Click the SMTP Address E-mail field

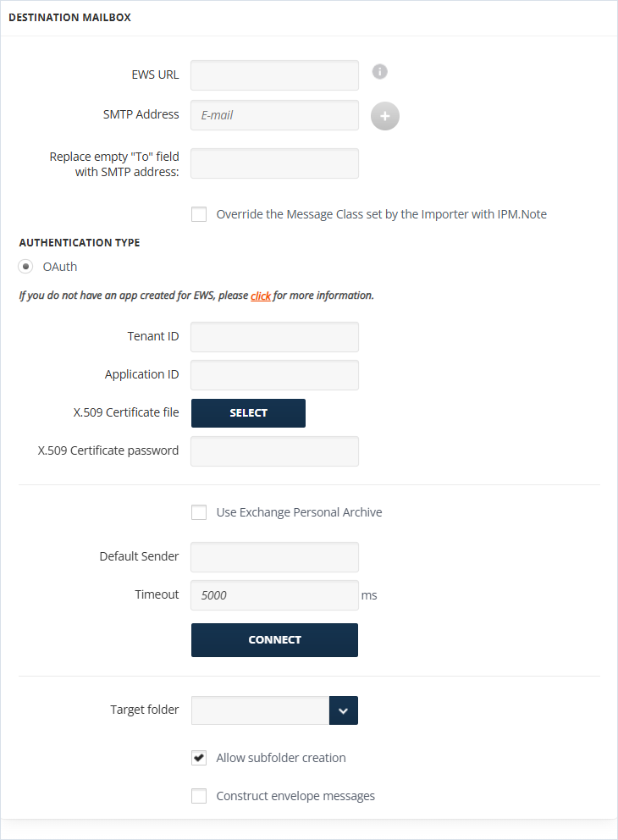click(x=274, y=115)
